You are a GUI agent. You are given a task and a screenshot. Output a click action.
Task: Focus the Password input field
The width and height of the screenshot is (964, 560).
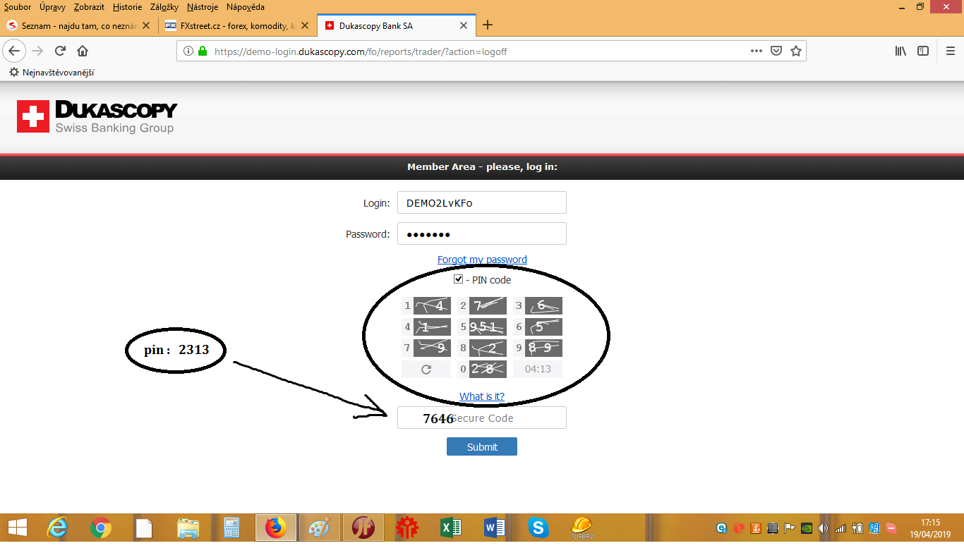(482, 233)
